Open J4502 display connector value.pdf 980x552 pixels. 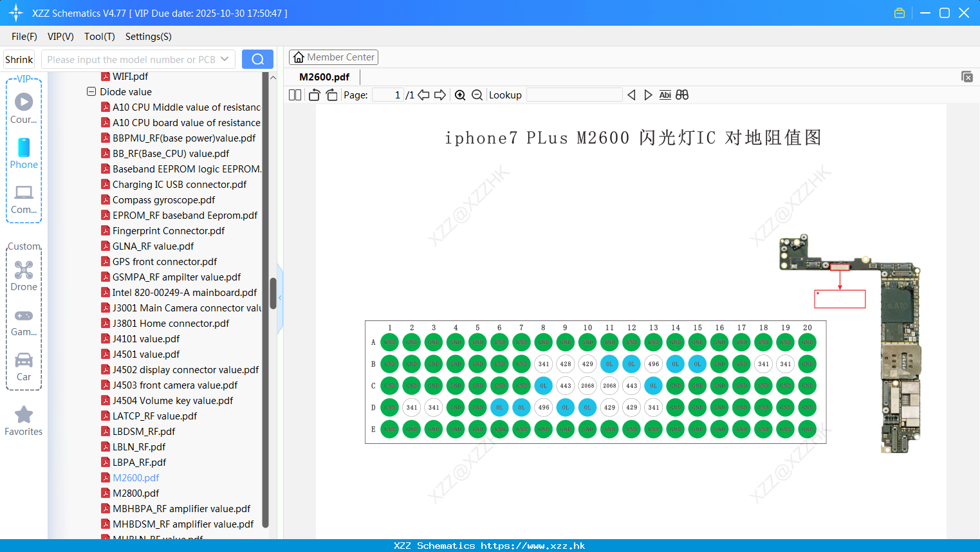point(185,370)
